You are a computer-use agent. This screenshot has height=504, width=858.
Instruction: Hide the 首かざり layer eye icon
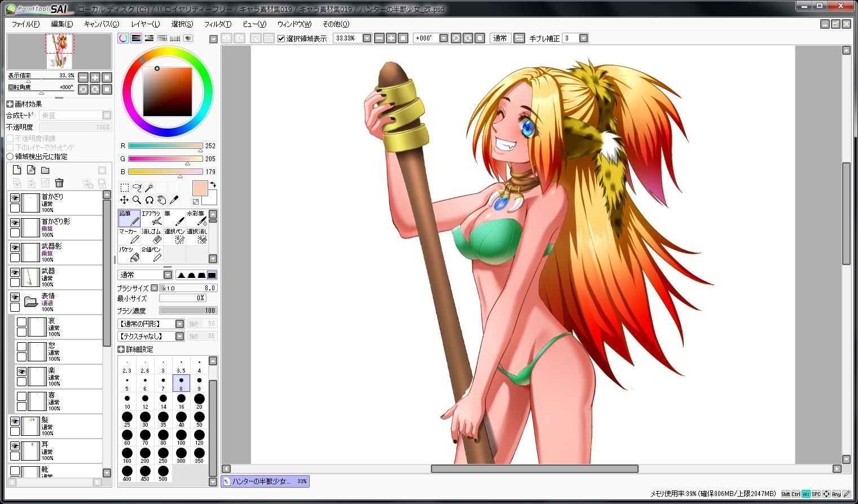15,198
